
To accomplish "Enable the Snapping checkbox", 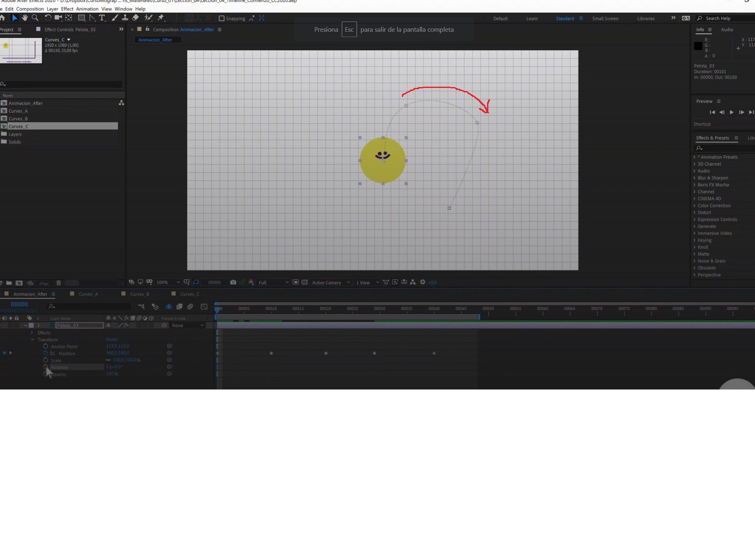I will 222,18.
